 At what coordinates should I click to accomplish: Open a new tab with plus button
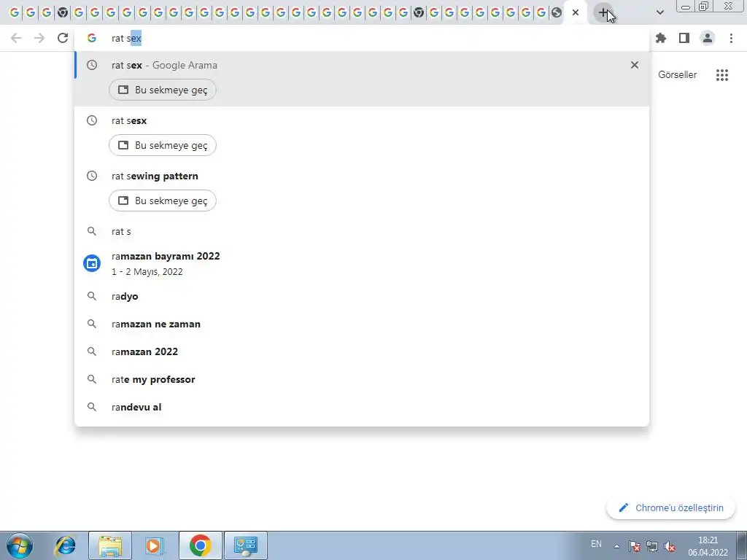[x=603, y=13]
